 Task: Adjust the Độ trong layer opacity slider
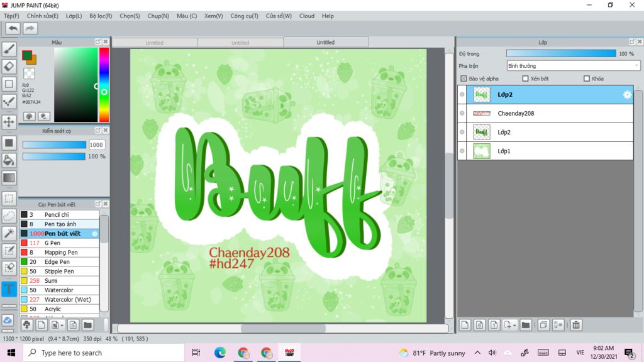click(561, 54)
